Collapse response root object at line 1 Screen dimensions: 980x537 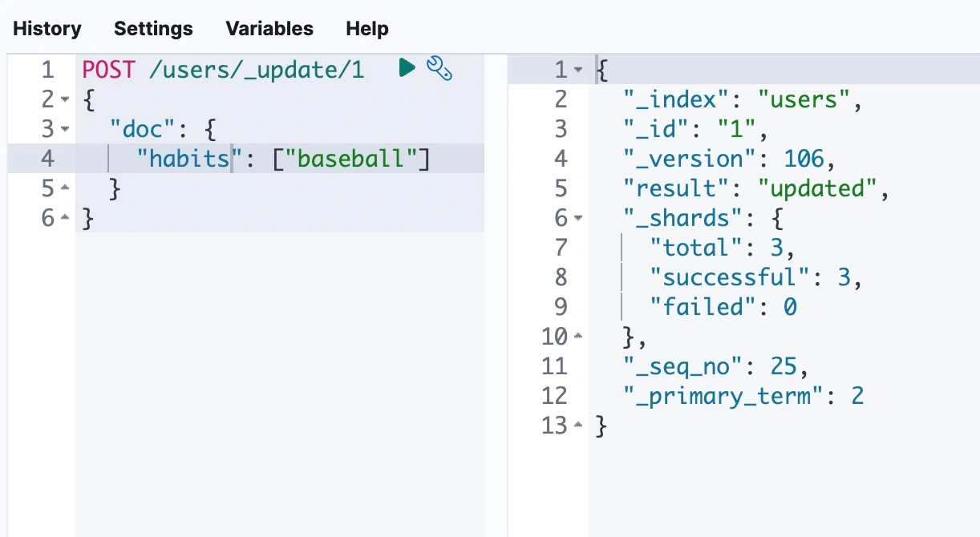pos(578,71)
